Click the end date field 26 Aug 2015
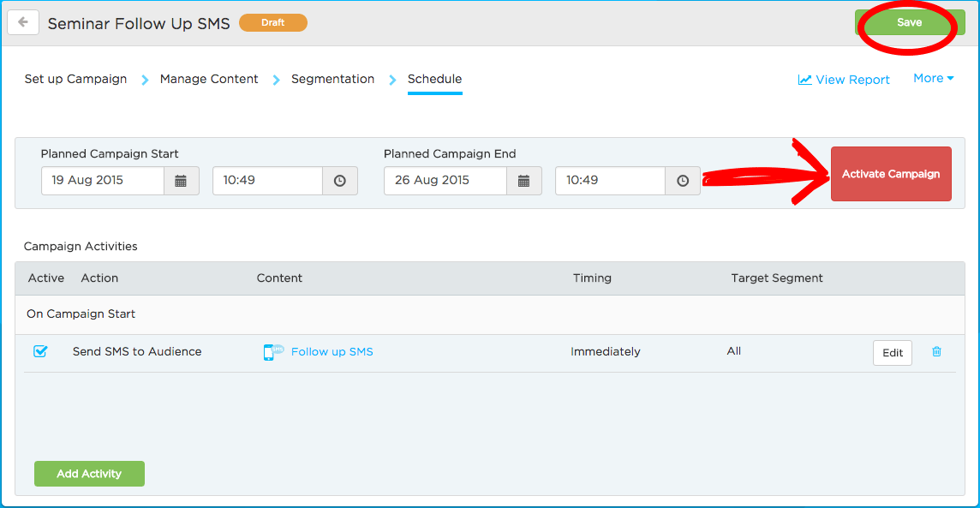The image size is (980, 508). (445, 181)
